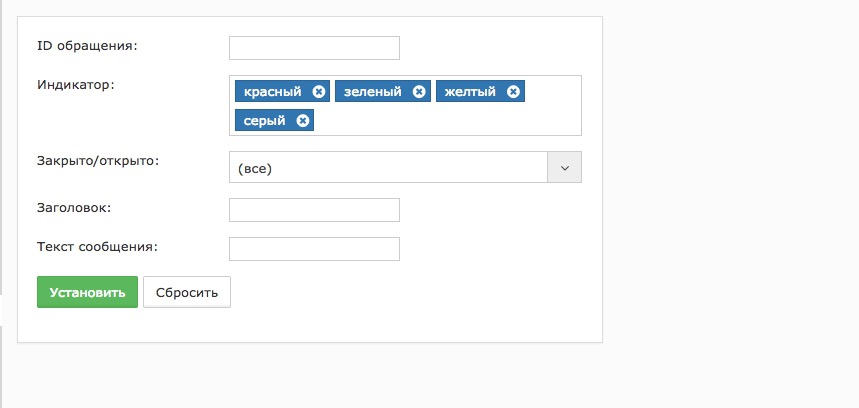The height and width of the screenshot is (408, 859).
Task: Remove the красный tag via its x icon
Action: pos(319,91)
